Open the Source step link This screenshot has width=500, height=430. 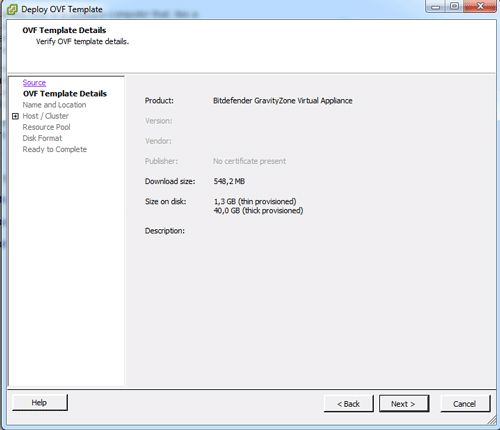[x=34, y=83]
